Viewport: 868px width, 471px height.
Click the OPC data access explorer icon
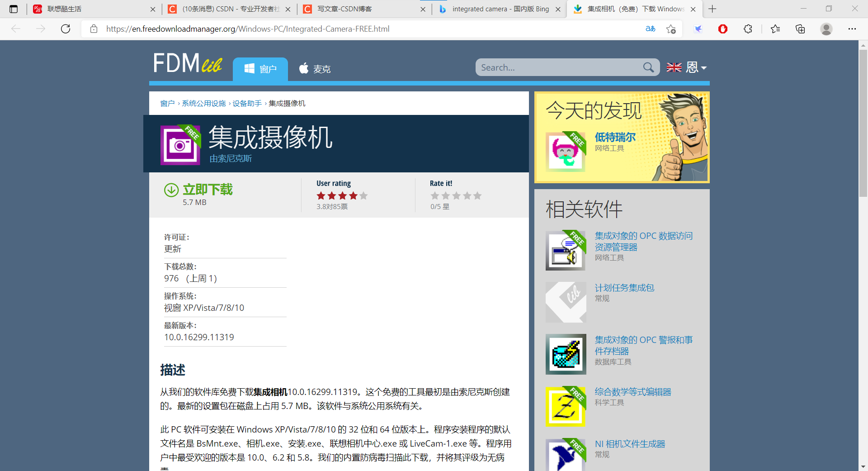(x=566, y=250)
